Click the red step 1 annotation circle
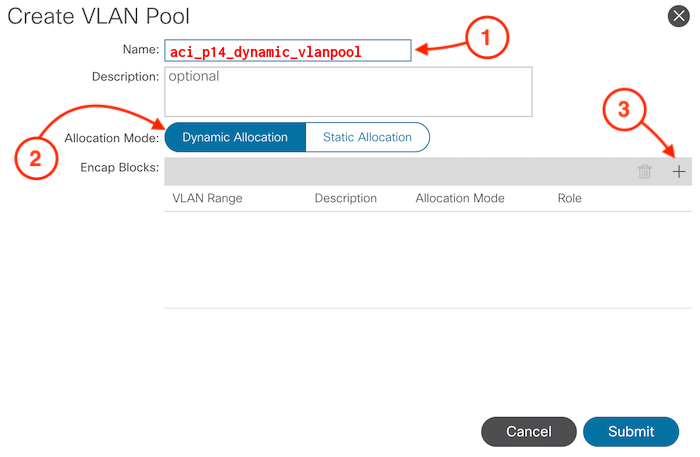Screen dimensions: 700x457 pos(486,39)
